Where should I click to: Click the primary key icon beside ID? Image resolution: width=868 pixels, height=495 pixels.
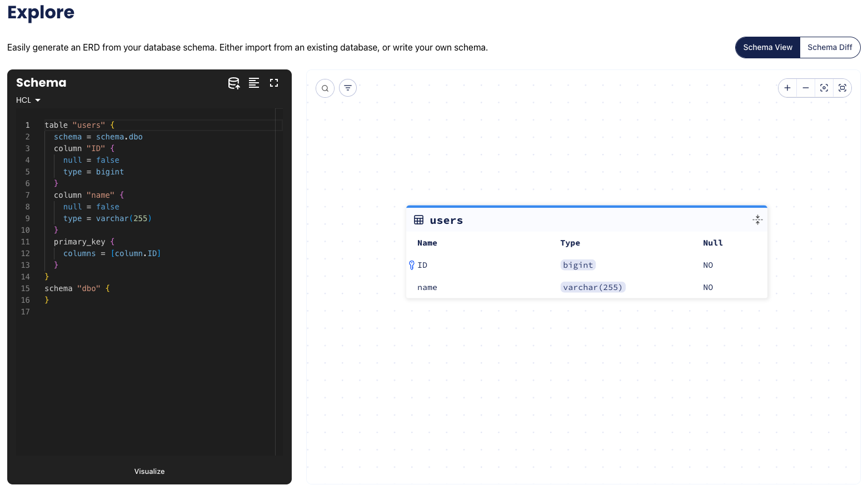412,265
